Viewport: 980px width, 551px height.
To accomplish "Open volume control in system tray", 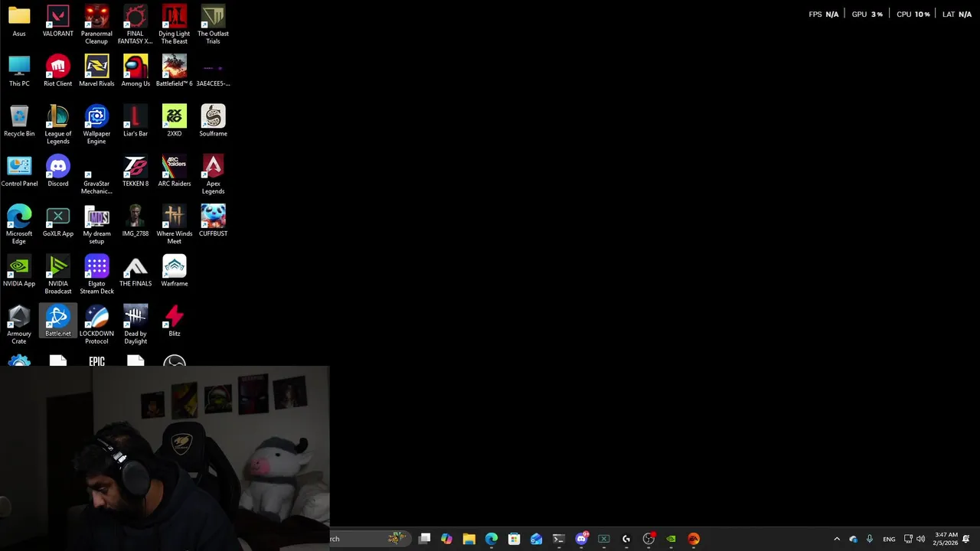I will (x=920, y=539).
